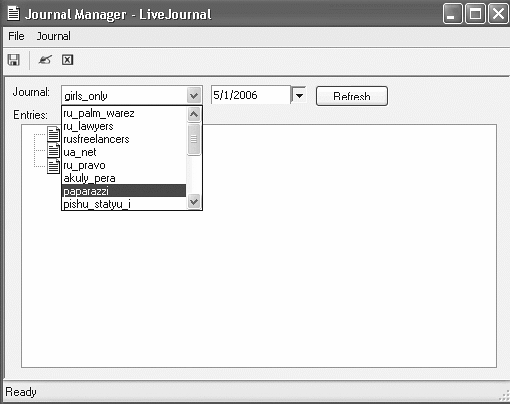
Task: Select the third entry document icon
Action: pos(54,166)
